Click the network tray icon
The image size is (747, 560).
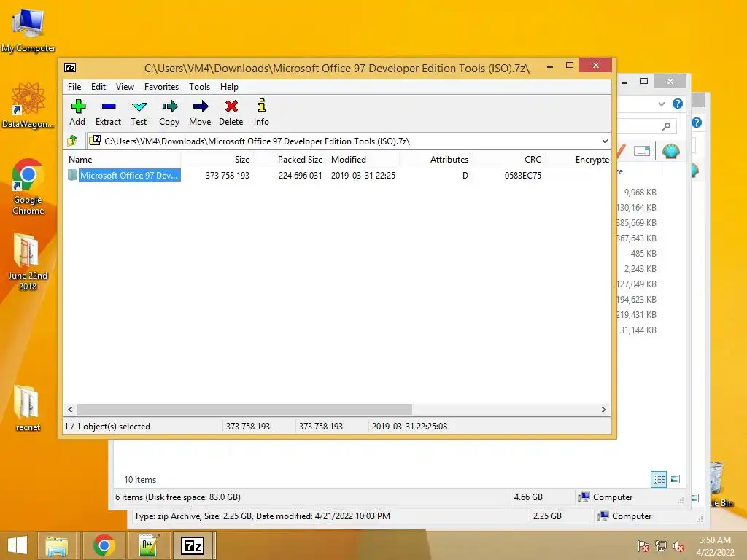click(661, 546)
